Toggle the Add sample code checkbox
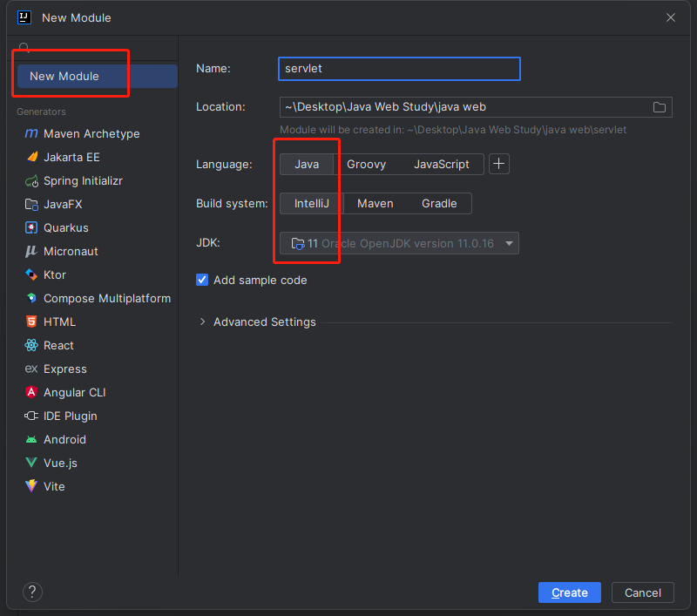This screenshot has height=616, width=697. click(202, 281)
